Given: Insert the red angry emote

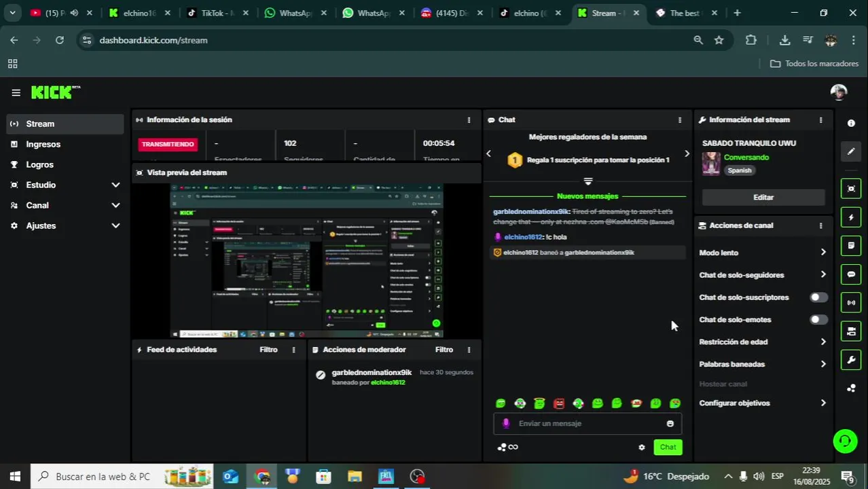Looking at the screenshot, I should point(559,403).
